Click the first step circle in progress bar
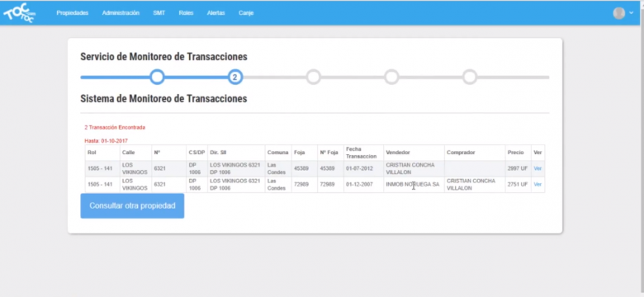Image resolution: width=644 pixels, height=297 pixels. 157,77
